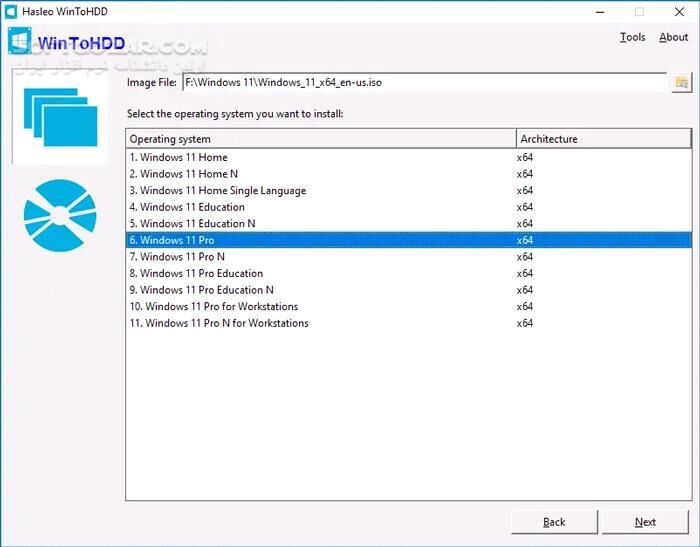Click x64 in Windows 11 Pro N for Workstations row
The width and height of the screenshot is (700, 547).
[x=525, y=323]
